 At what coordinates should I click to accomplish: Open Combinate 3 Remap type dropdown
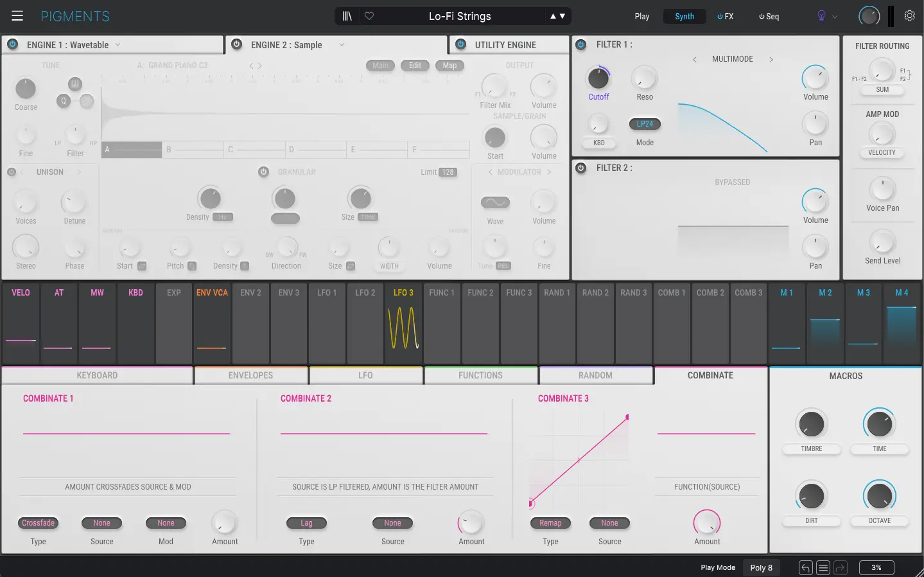[x=550, y=523]
